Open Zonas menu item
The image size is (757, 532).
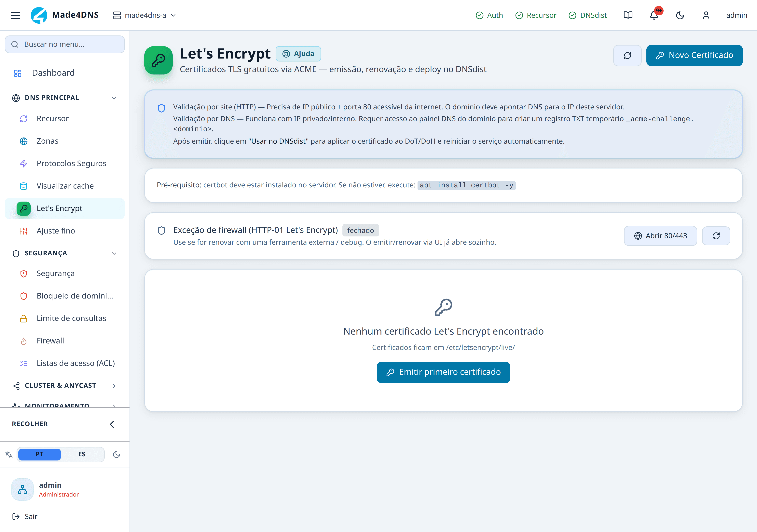coord(65,141)
